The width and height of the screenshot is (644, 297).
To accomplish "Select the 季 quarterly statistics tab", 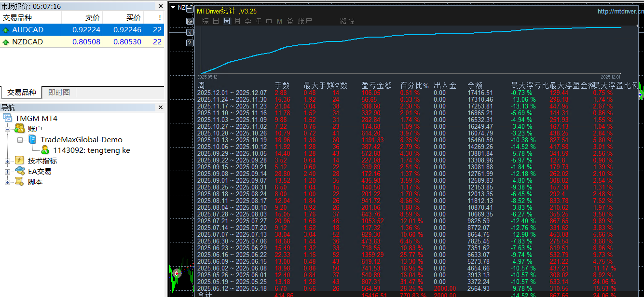I will pos(247,21).
